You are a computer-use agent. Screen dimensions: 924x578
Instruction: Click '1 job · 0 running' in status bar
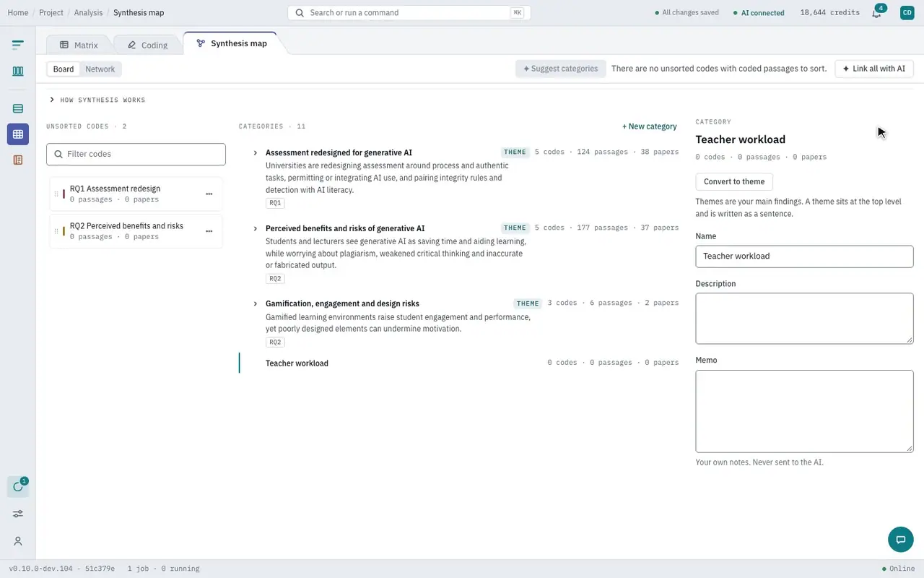[x=163, y=569]
